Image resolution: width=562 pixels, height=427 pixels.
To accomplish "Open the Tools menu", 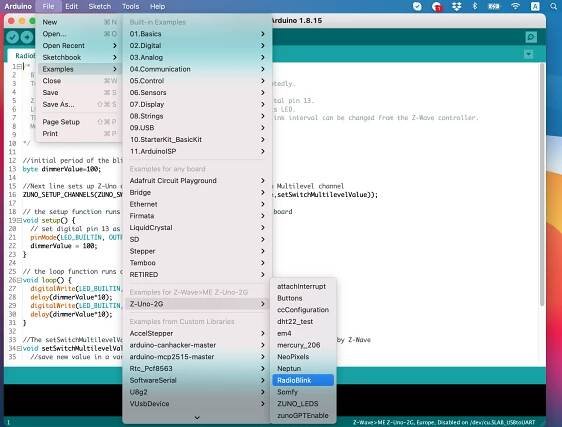I will pyautogui.click(x=130, y=6).
